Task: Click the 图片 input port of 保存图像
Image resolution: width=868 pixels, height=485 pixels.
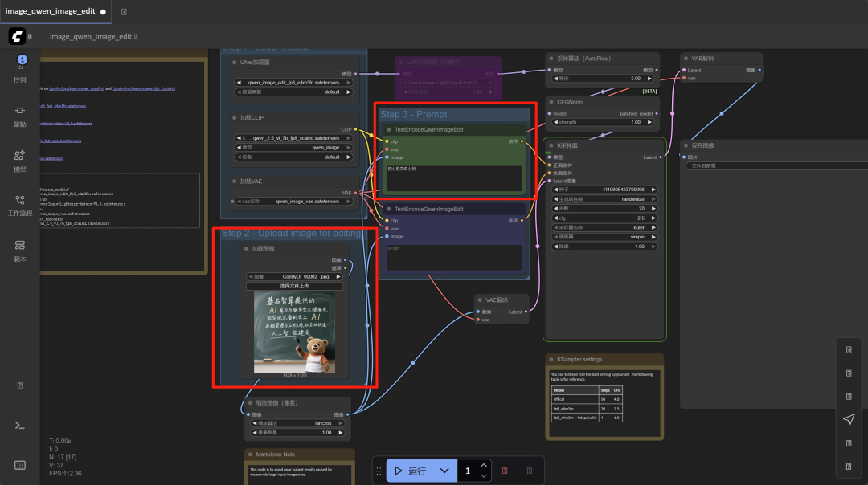Action: pos(684,157)
